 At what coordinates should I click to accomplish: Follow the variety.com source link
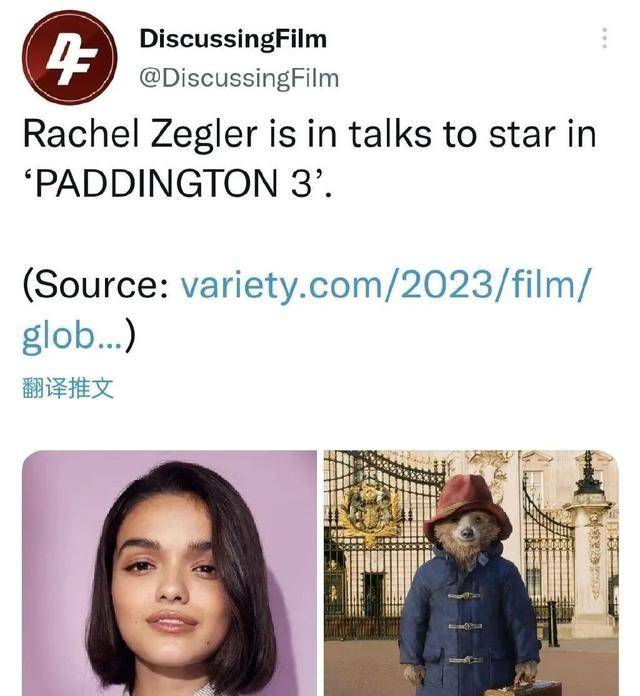click(386, 285)
